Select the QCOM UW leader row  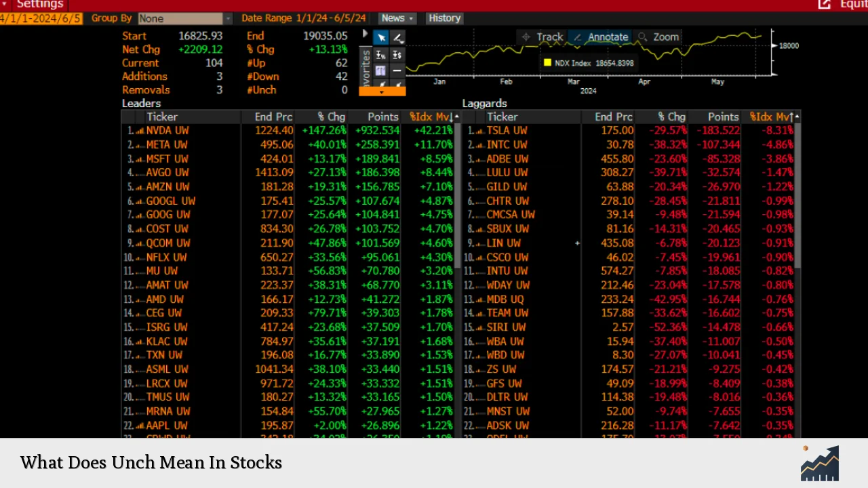(288, 243)
